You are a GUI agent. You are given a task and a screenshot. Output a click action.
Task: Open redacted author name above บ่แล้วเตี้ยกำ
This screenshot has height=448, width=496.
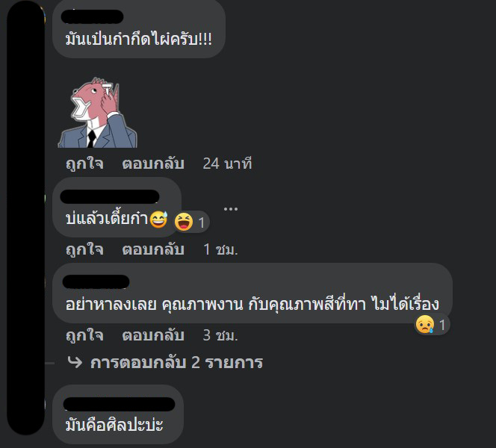click(110, 196)
